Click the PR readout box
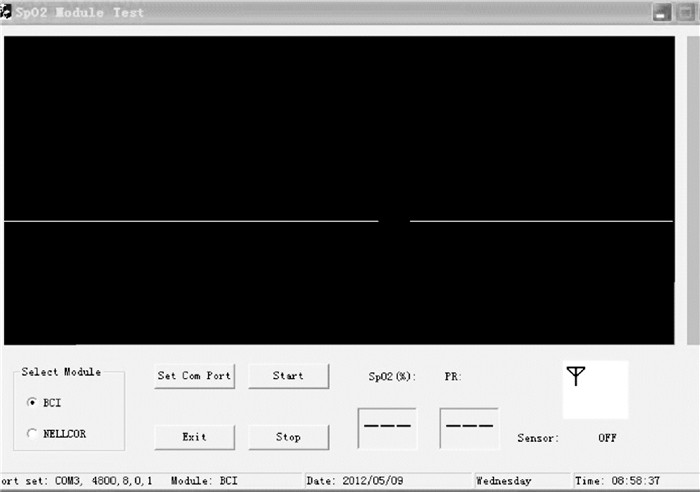700x492 pixels. (x=469, y=427)
